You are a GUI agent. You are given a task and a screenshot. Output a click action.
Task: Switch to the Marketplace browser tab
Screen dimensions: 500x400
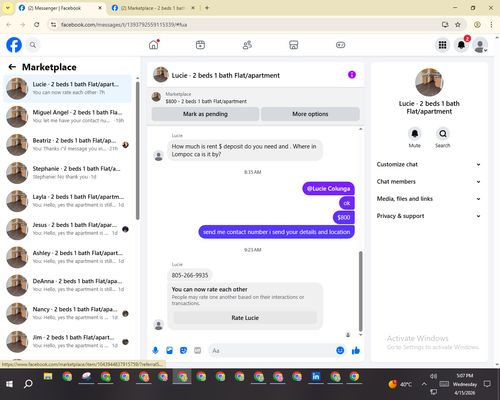point(153,8)
